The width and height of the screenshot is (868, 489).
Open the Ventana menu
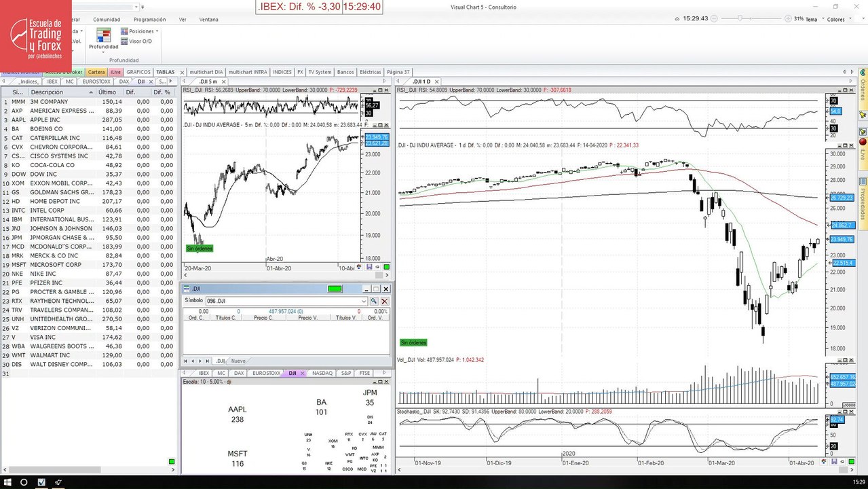208,20
